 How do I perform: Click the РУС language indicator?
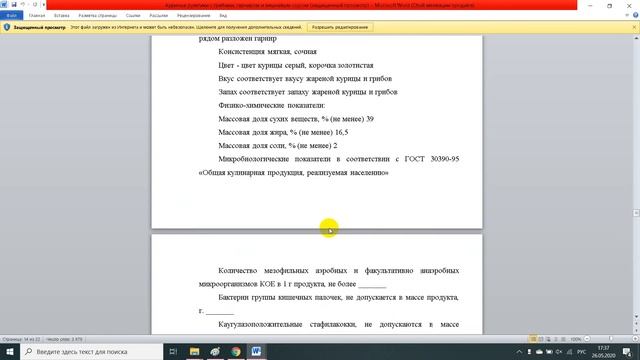click(581, 352)
